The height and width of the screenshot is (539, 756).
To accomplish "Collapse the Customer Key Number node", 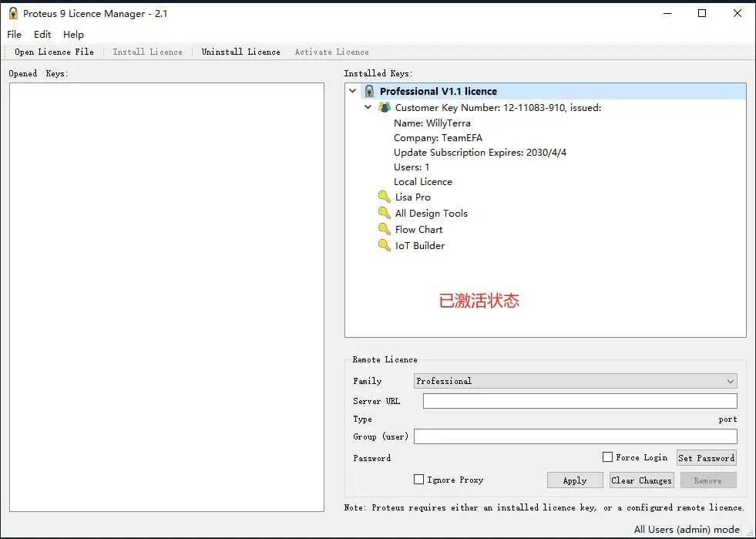I will [x=368, y=107].
